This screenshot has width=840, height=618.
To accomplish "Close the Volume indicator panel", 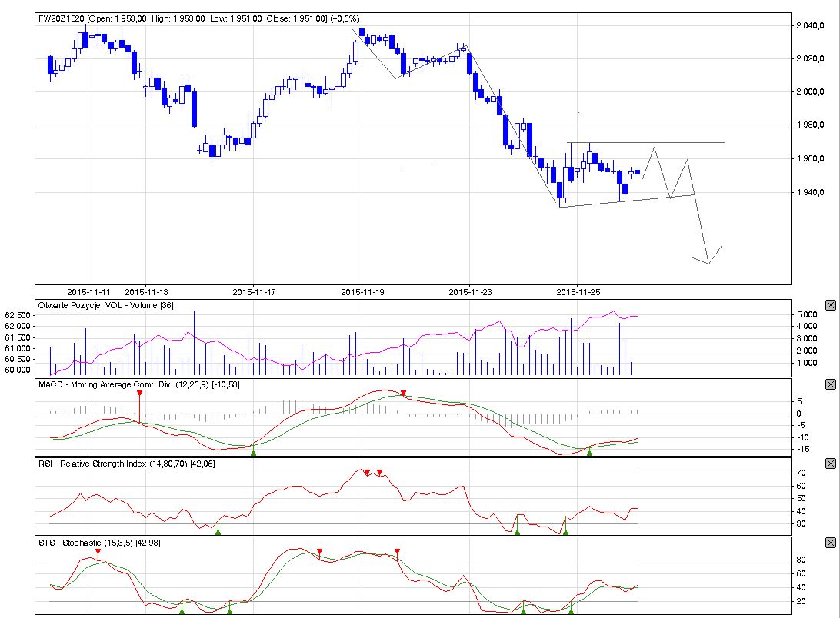I will coord(830,305).
